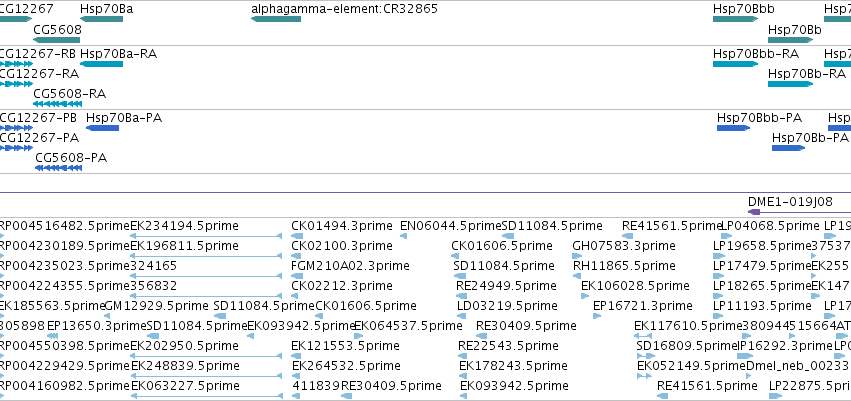Screen dimensions: 851x401
Task: Select the alphagamma-element:CR32865 gene arrow
Action: (x=276, y=19)
